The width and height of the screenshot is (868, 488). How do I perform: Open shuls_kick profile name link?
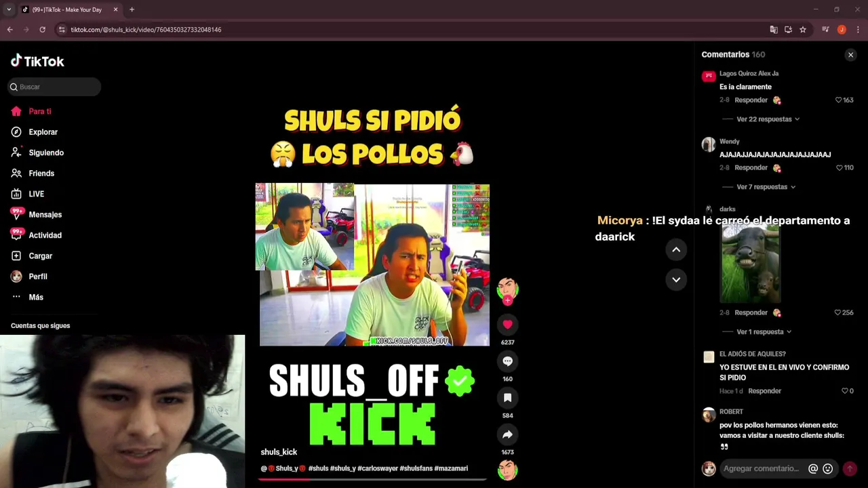[x=279, y=452]
